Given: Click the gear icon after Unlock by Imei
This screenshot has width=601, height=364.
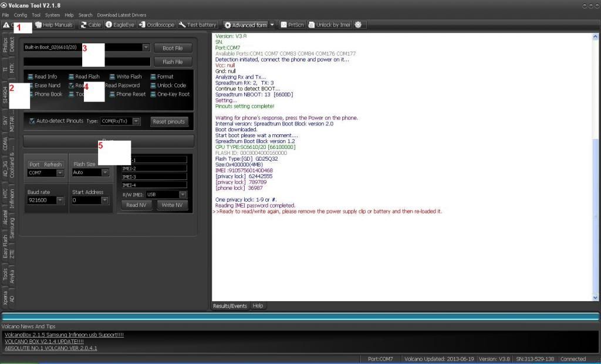Looking at the screenshot, I should point(358,25).
